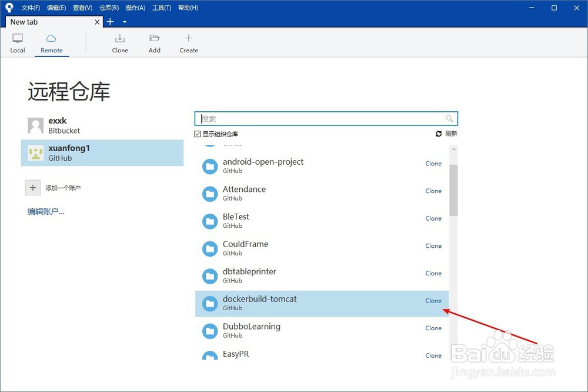
Task: Click the SourceTree logo icon
Action: click(x=9, y=8)
